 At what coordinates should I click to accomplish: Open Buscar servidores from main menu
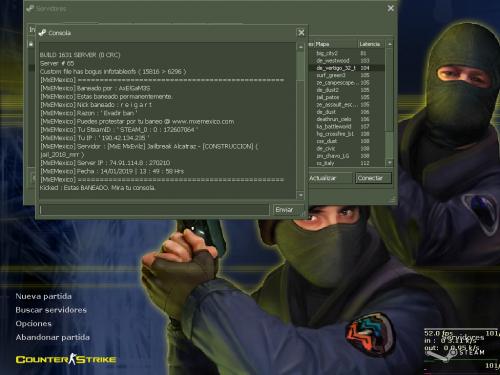coord(51,310)
